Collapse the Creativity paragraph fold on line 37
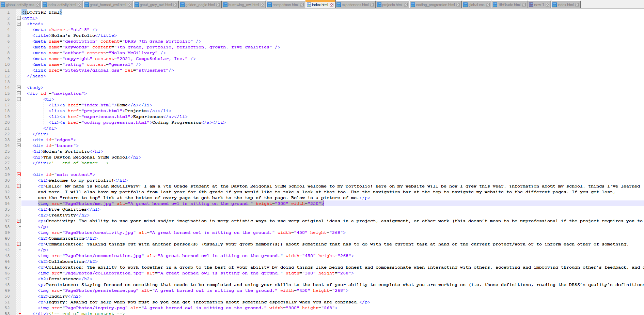The width and height of the screenshot is (644, 315). [x=19, y=221]
